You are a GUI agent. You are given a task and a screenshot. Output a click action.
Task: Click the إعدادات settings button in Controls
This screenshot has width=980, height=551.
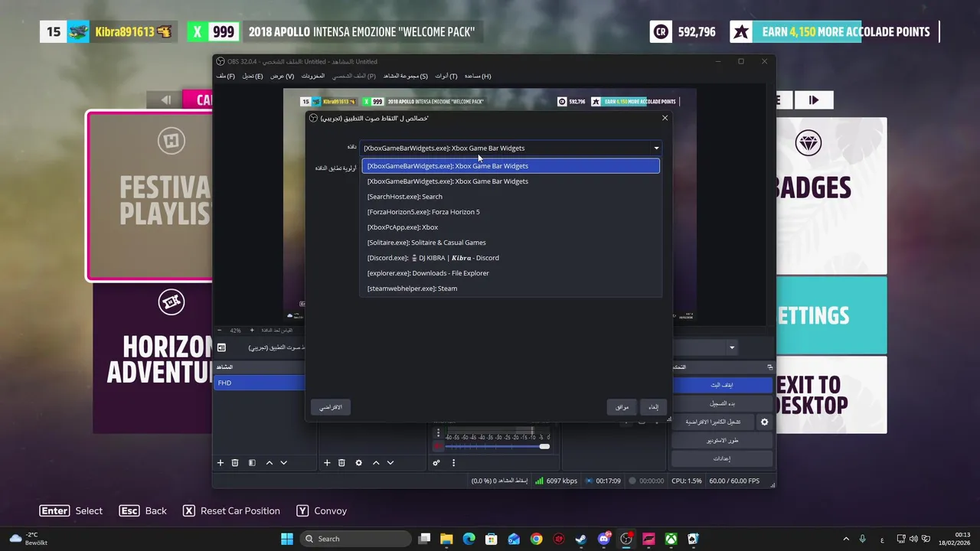point(722,458)
